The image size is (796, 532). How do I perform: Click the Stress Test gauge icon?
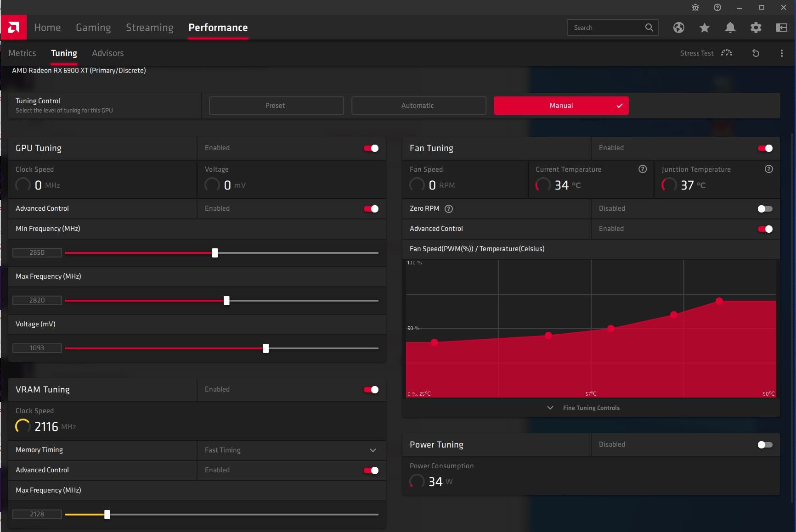click(x=727, y=53)
